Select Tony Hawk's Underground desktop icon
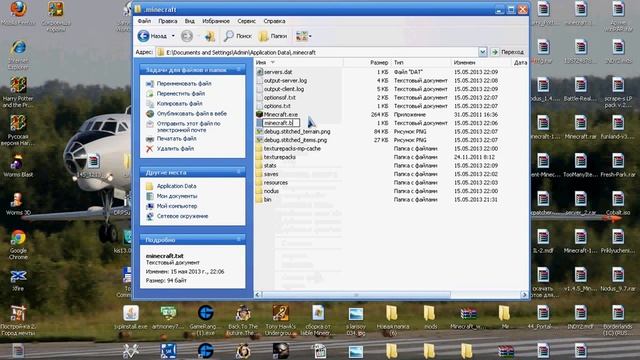The height and width of the screenshot is (360, 640). click(x=280, y=321)
